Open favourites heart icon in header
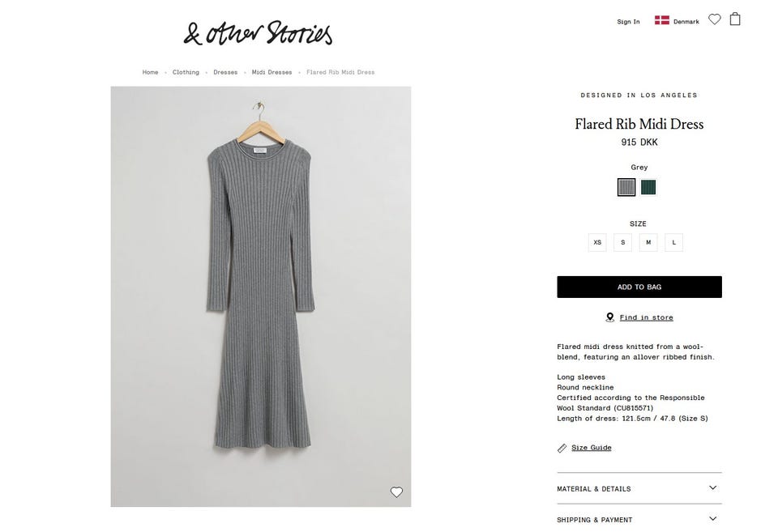Image resolution: width=778 pixels, height=532 pixels. click(714, 19)
